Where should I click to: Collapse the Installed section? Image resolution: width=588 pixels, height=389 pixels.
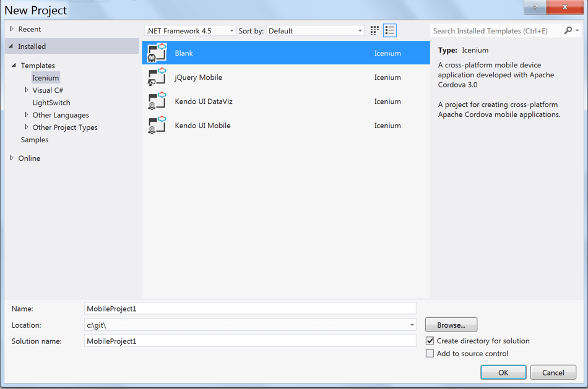[x=11, y=46]
